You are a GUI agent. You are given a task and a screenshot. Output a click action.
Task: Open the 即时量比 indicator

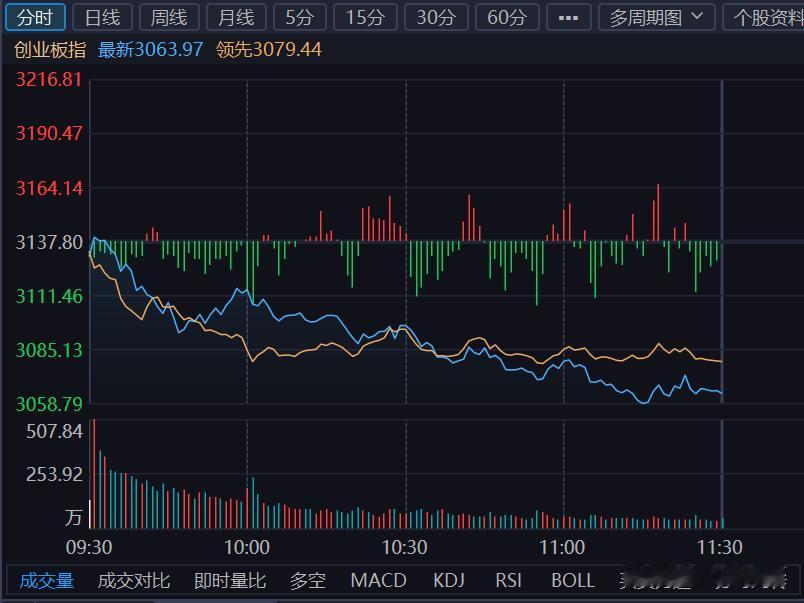click(x=229, y=580)
